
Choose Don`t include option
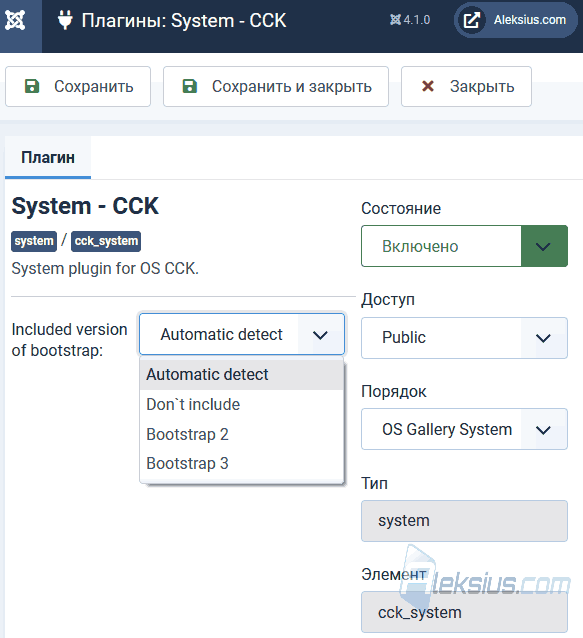point(242,404)
